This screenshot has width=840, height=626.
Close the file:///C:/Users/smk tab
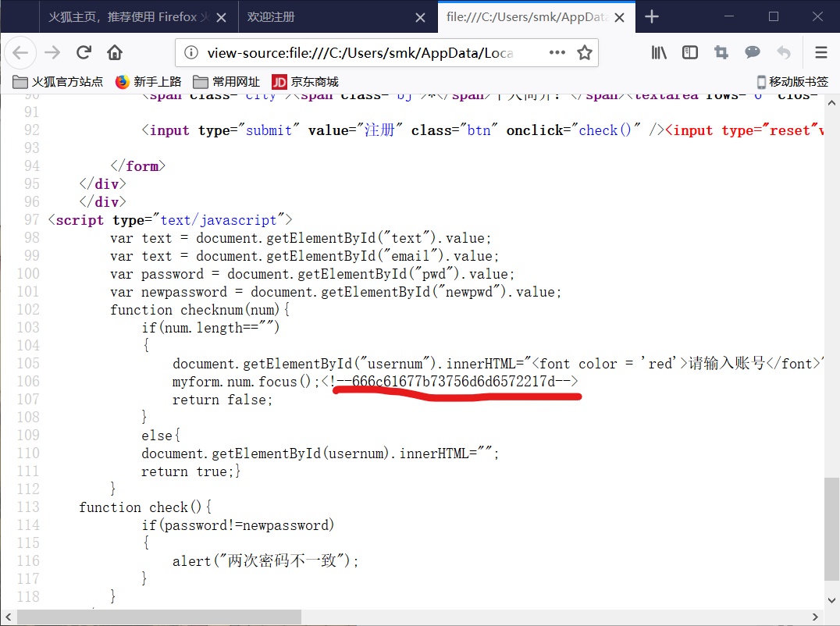[619, 18]
